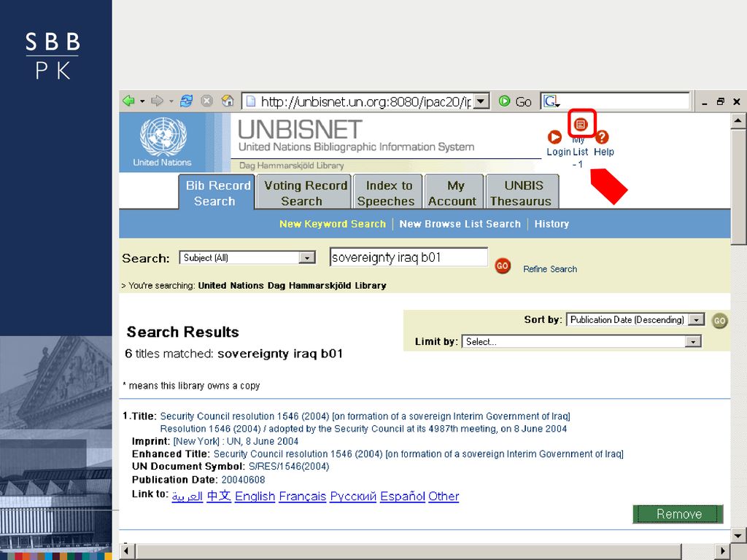
Task: Click the horizontal scrollbar right arrow
Action: point(724,551)
